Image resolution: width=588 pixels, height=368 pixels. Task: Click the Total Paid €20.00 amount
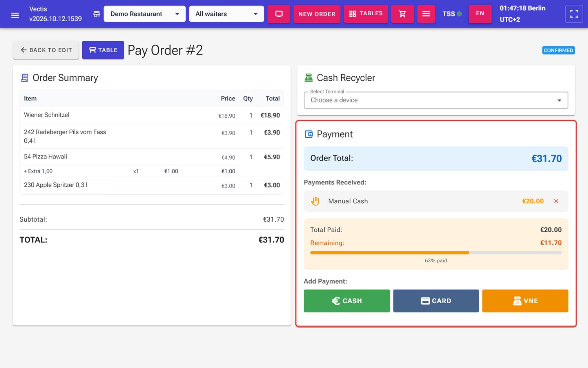click(551, 230)
